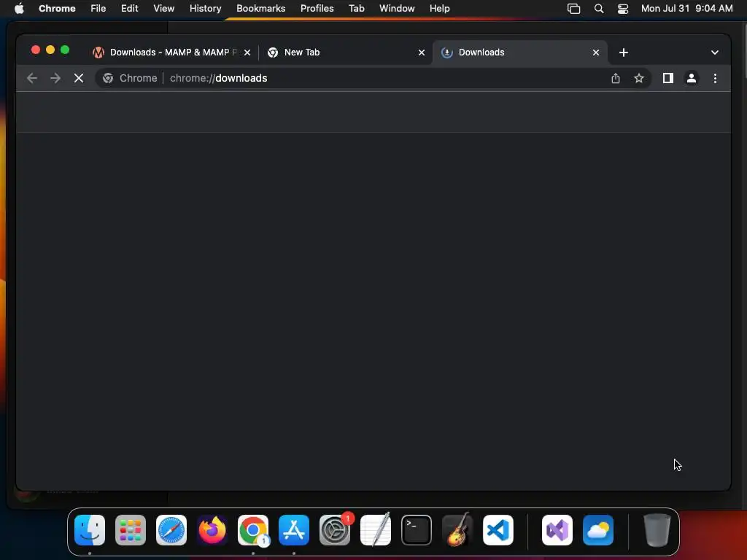This screenshot has height=560, width=747.
Task: Close the New Tab tab
Action: click(x=422, y=52)
